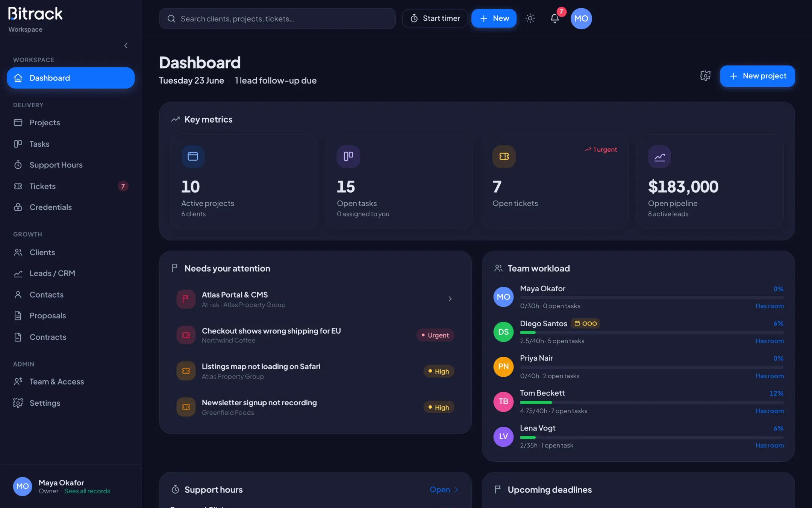Open Priya Nair avatar in Team workload
Screen dimensions: 812x508
(x=503, y=367)
